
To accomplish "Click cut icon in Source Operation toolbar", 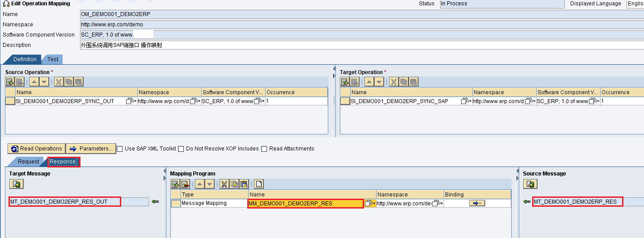I will pos(58,82).
